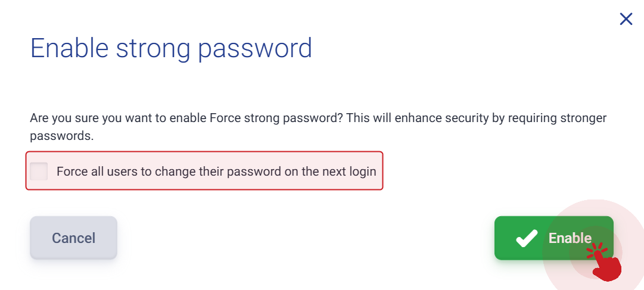This screenshot has width=644, height=290.
Task: Tick the force password change checkbox
Action: point(39,171)
